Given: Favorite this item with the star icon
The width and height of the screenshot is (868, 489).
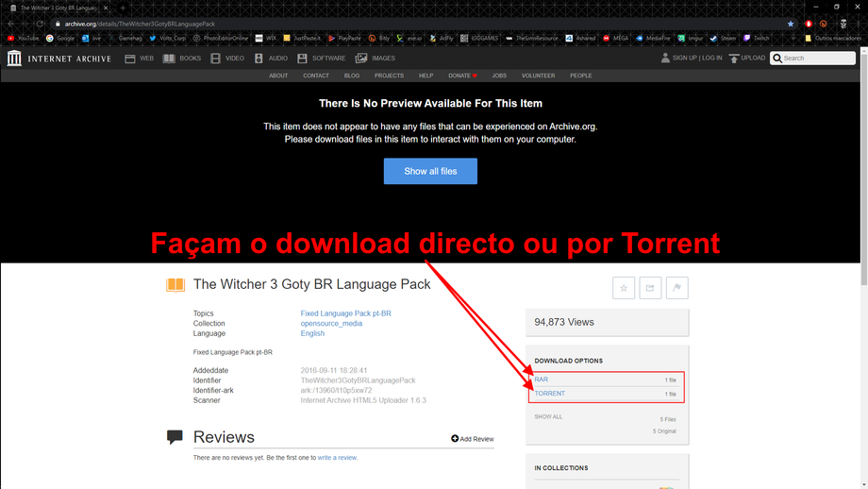Looking at the screenshot, I should pyautogui.click(x=624, y=289).
